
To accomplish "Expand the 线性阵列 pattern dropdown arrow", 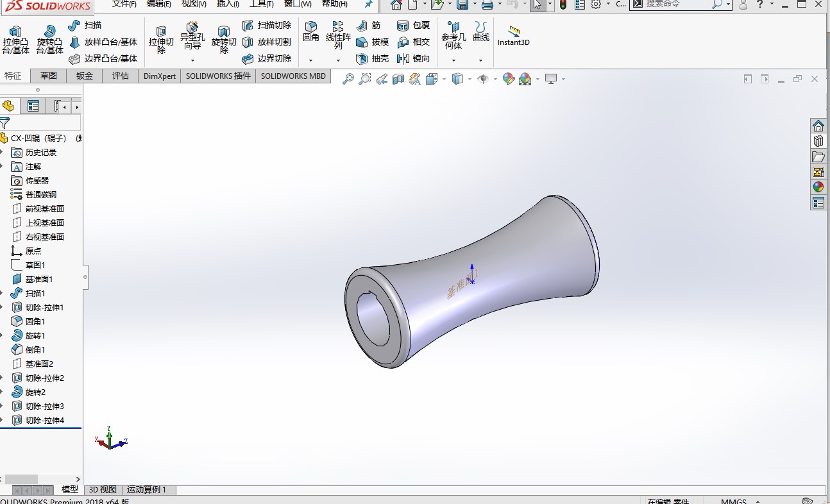I will click(338, 60).
